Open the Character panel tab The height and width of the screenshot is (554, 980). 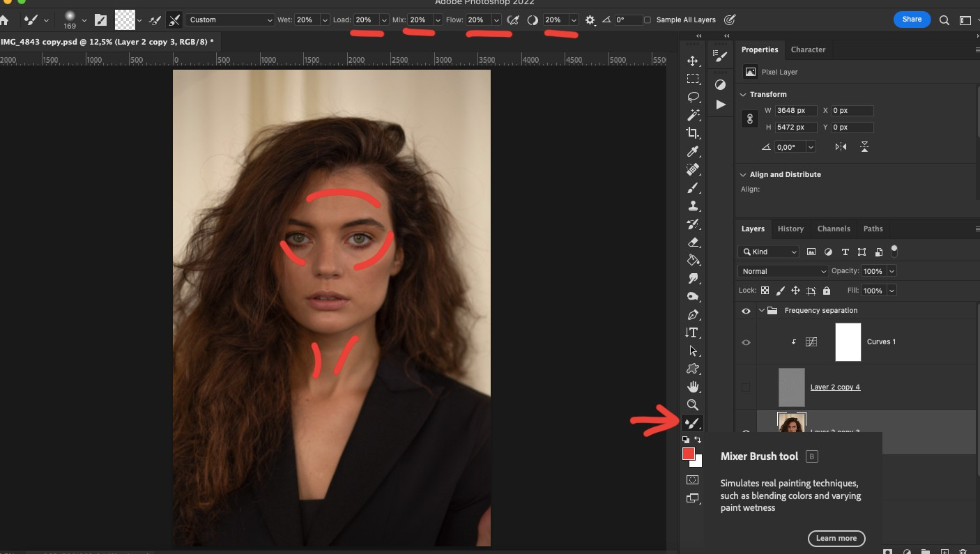coord(808,49)
